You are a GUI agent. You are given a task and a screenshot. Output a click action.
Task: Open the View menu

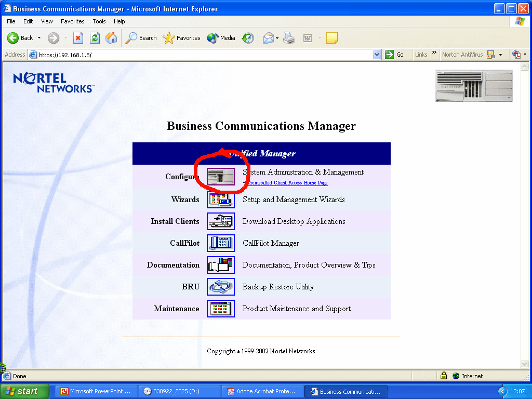coord(47,21)
